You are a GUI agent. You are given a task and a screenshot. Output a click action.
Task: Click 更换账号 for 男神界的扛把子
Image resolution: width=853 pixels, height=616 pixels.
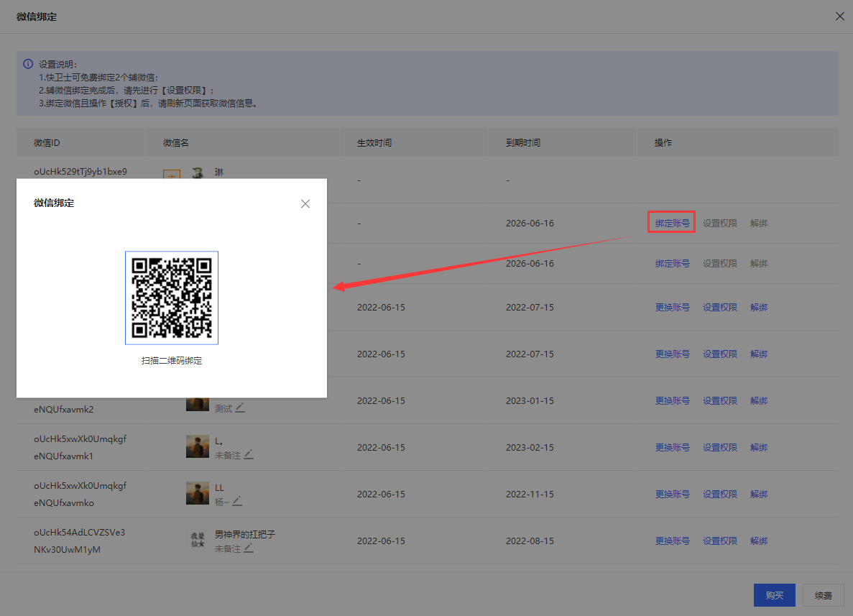pos(673,541)
